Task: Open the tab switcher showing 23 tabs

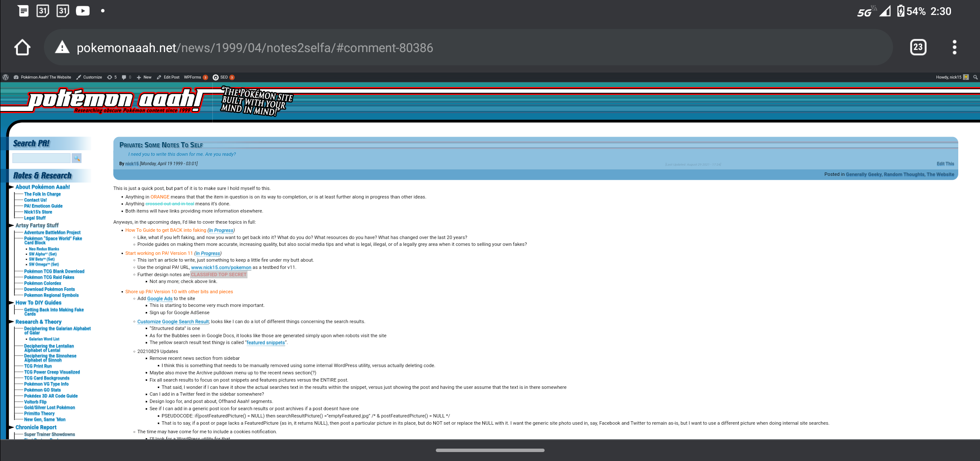Action: pos(918,47)
